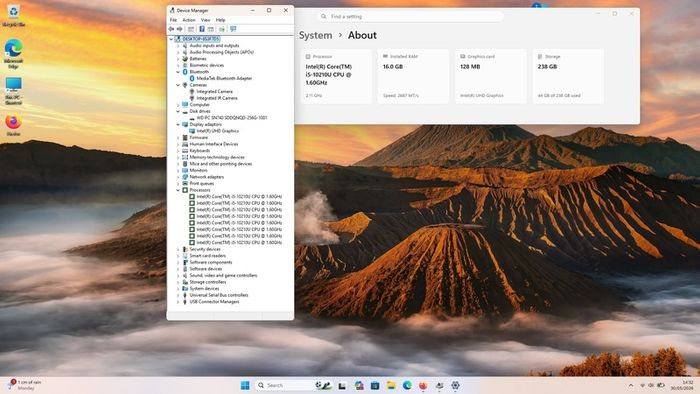Click the Scan for hardware changes monitor icon
Screen dimensions: 700x394
tap(233, 29)
